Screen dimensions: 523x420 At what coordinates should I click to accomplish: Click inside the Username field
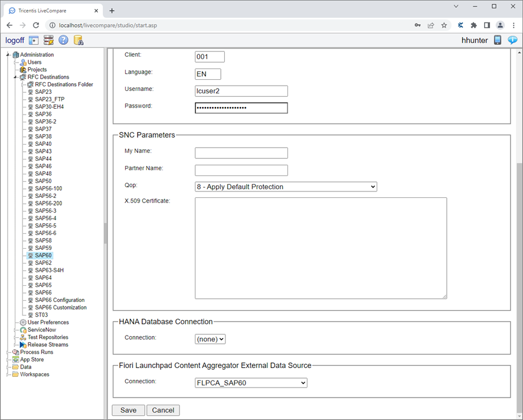(241, 90)
